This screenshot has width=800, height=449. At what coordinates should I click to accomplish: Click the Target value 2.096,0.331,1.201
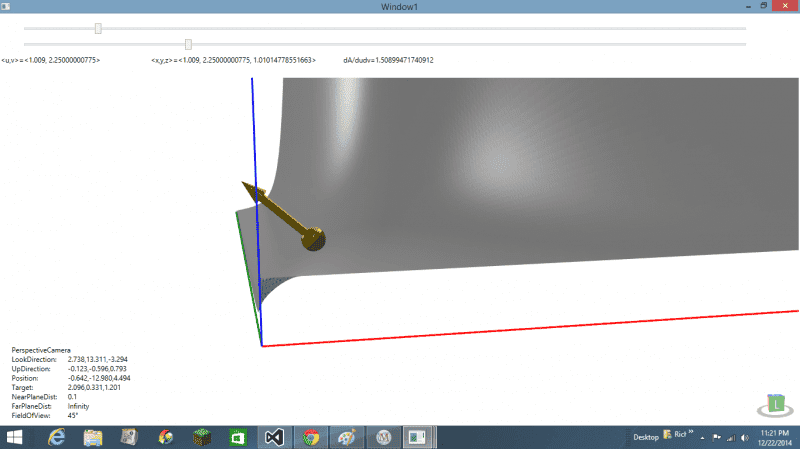click(x=94, y=387)
